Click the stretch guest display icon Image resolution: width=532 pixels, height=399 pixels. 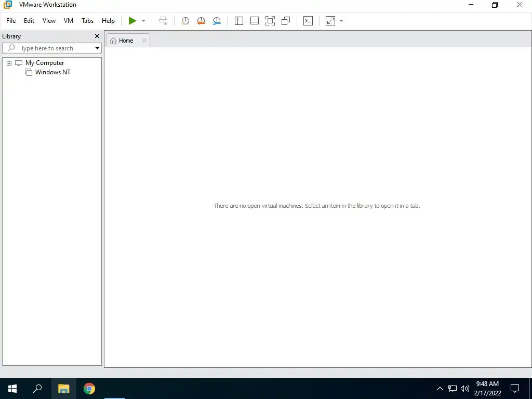[x=330, y=21]
